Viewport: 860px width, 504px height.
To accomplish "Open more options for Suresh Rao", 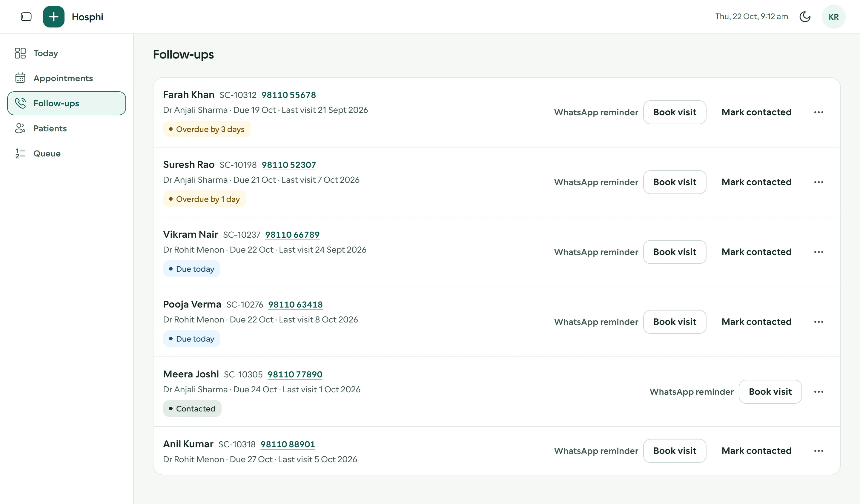I will pyautogui.click(x=818, y=182).
